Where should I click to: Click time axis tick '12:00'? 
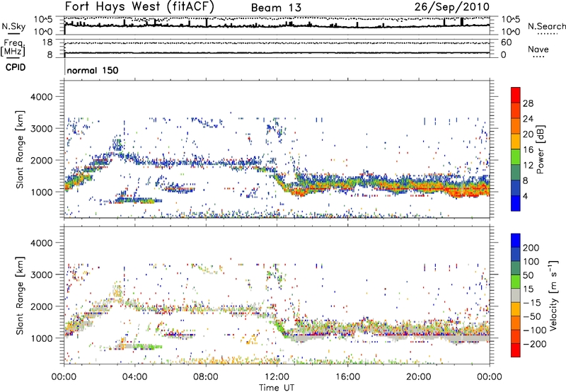coord(277,377)
